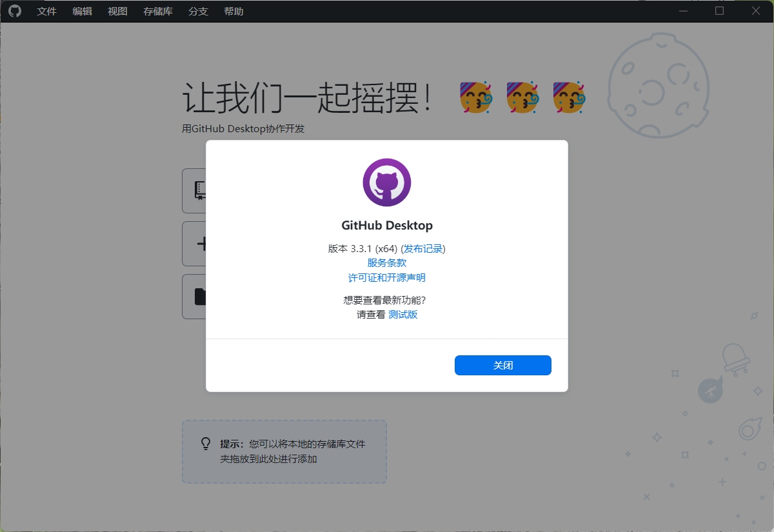Maximize the GitHub Desktop window
774x532 pixels.
(x=720, y=11)
